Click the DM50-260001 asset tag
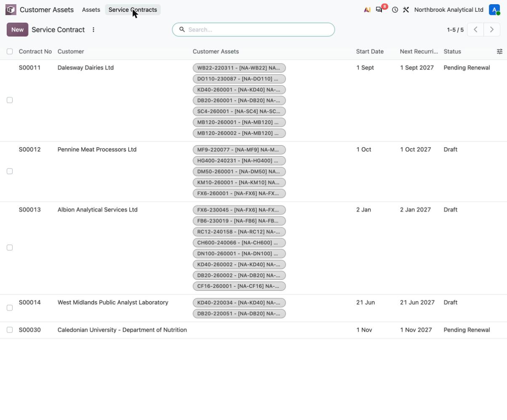507x420 pixels. [x=239, y=172]
